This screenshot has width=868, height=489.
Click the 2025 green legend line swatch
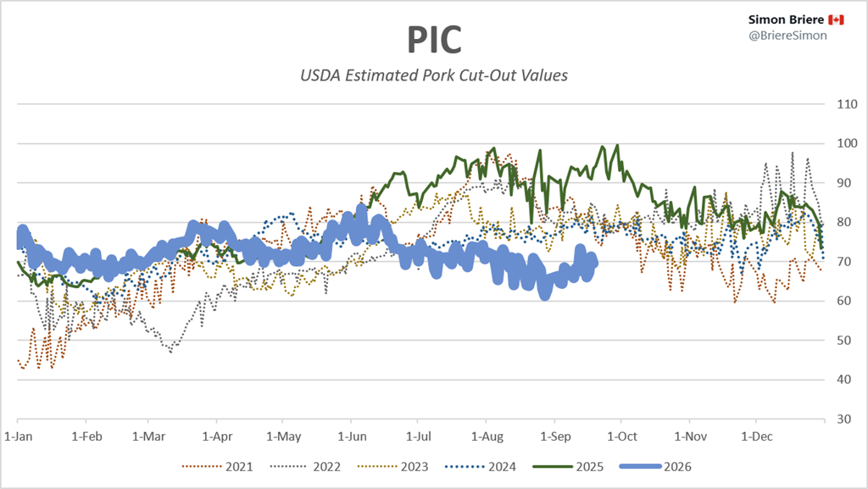(x=553, y=467)
